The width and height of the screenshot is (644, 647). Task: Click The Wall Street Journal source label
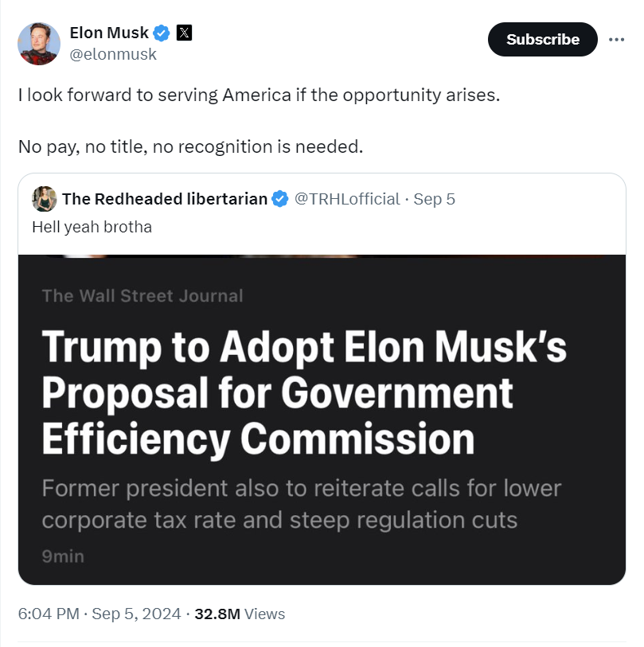pos(142,296)
